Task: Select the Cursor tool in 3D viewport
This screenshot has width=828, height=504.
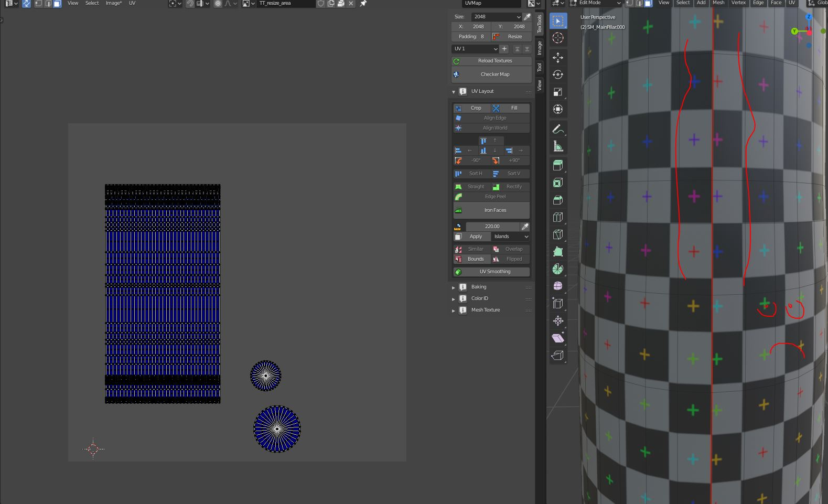Action: 558,38
